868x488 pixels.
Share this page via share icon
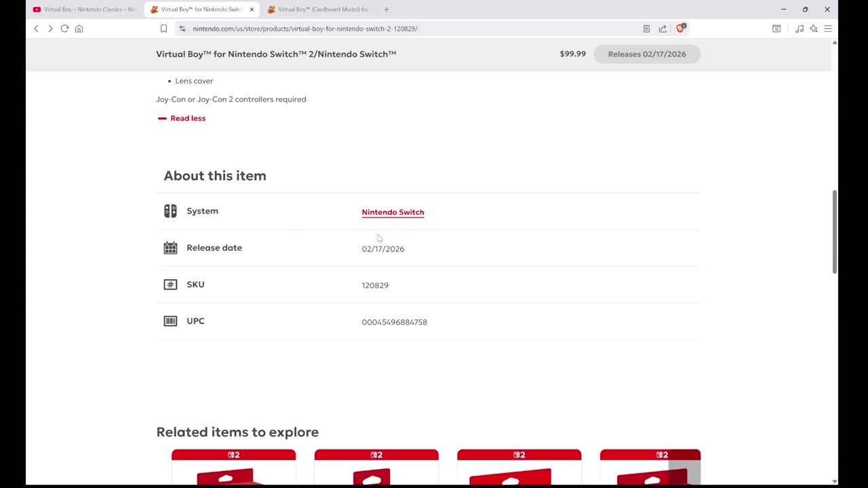click(x=663, y=28)
